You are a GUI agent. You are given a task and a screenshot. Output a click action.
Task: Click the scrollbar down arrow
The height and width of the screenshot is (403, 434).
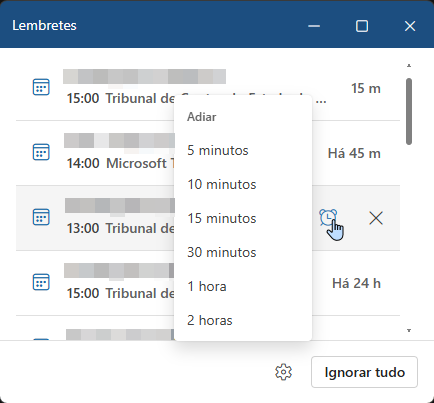coord(409,331)
